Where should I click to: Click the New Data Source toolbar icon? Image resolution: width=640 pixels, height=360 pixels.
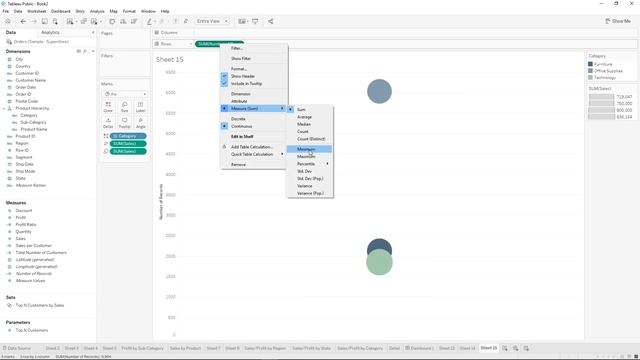click(55, 21)
